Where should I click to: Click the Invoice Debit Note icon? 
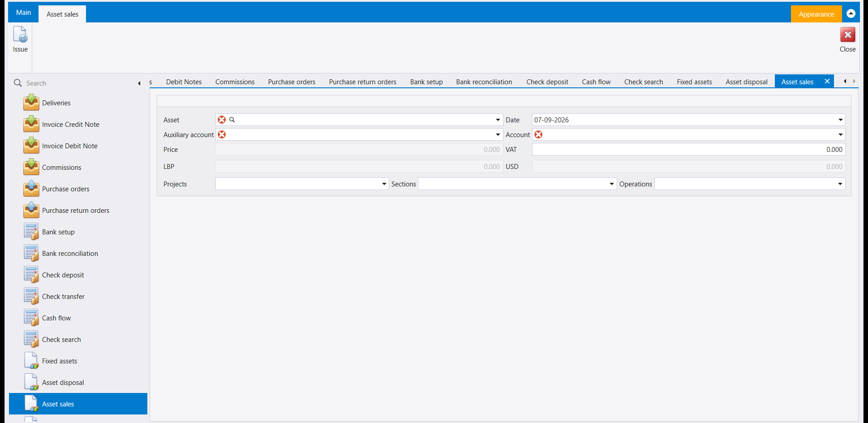click(x=31, y=146)
